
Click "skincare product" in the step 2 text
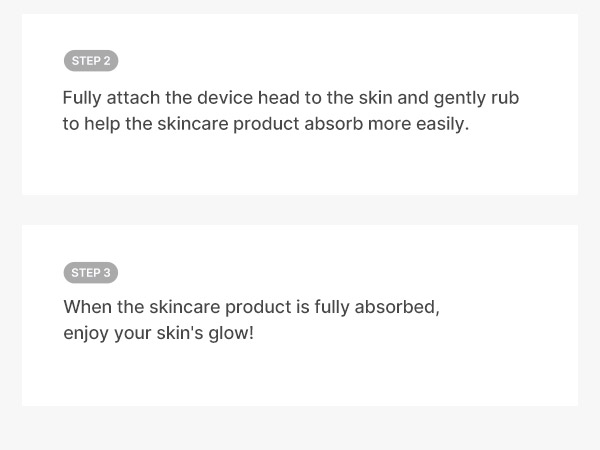228,124
